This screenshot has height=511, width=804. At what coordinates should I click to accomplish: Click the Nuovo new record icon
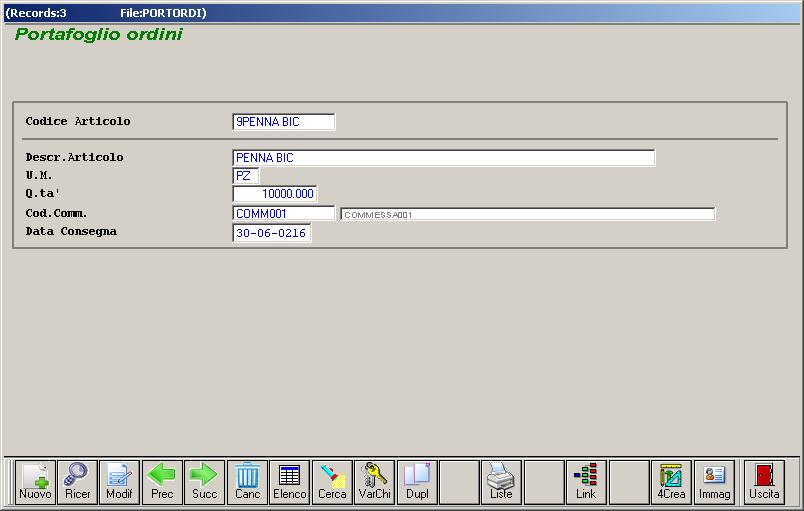coord(35,482)
